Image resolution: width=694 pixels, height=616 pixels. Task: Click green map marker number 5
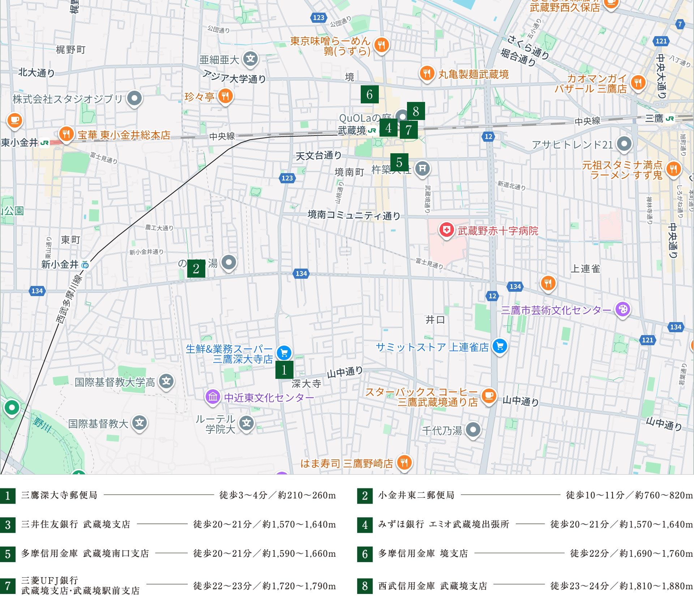pos(399,162)
